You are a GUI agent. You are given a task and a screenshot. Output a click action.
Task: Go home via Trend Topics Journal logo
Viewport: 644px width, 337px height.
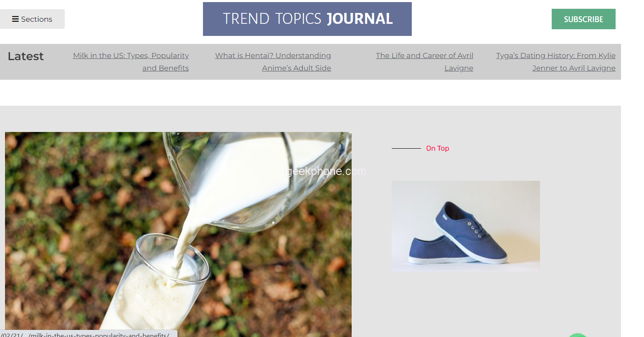point(307,19)
